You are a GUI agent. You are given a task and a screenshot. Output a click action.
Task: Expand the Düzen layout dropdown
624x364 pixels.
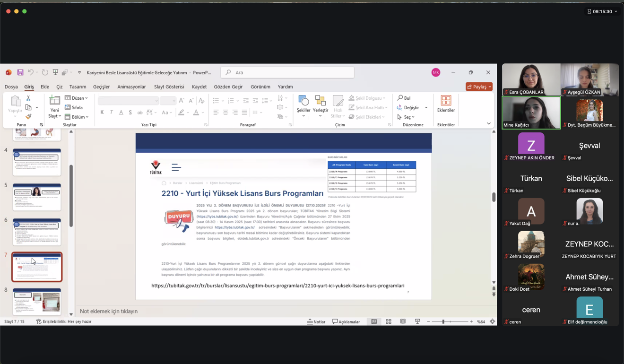pos(77,98)
